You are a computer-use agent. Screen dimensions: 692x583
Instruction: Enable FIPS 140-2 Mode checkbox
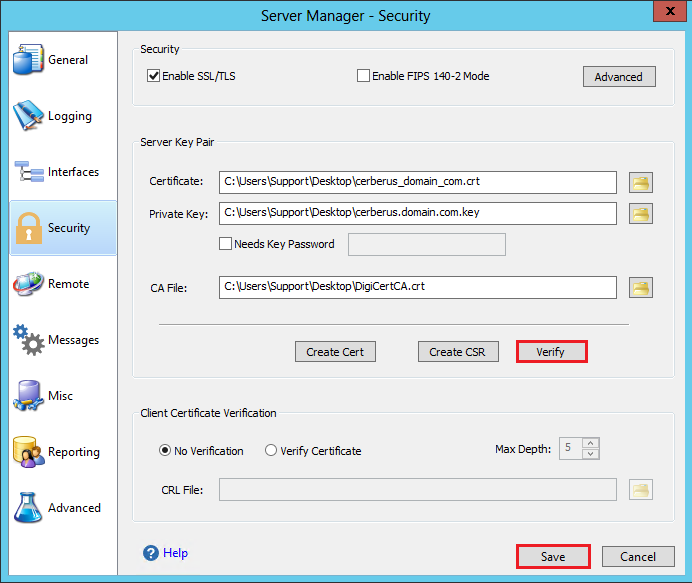click(x=364, y=76)
